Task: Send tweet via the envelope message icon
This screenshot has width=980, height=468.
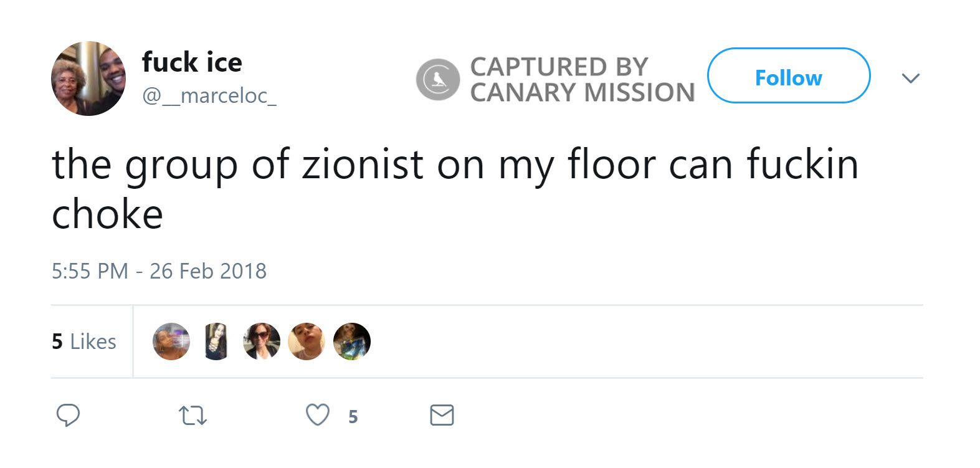Action: coord(442,415)
